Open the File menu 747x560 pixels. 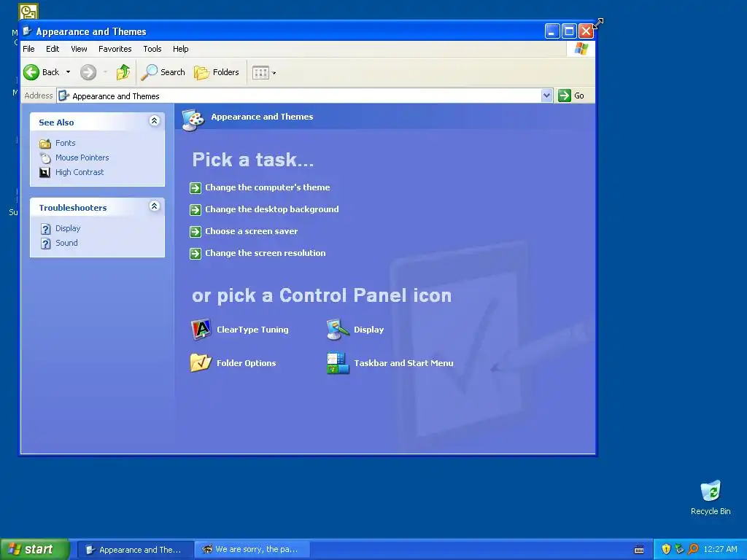coord(28,49)
